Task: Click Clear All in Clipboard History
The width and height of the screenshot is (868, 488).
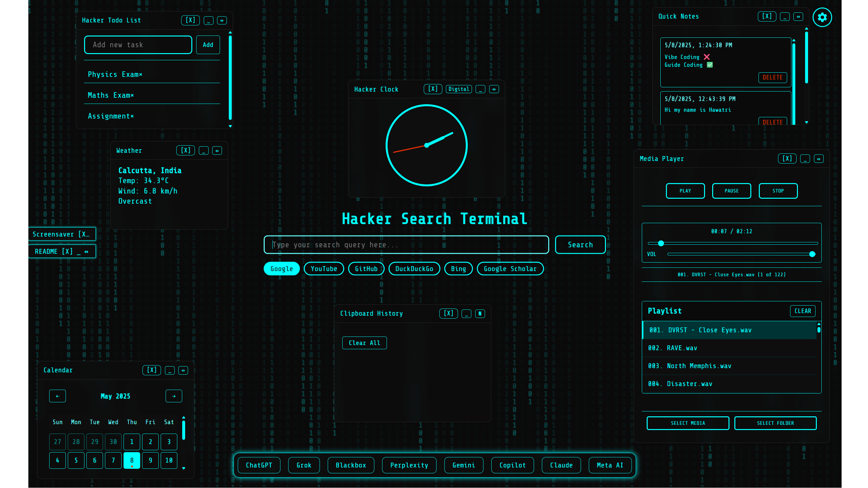Action: coord(365,343)
